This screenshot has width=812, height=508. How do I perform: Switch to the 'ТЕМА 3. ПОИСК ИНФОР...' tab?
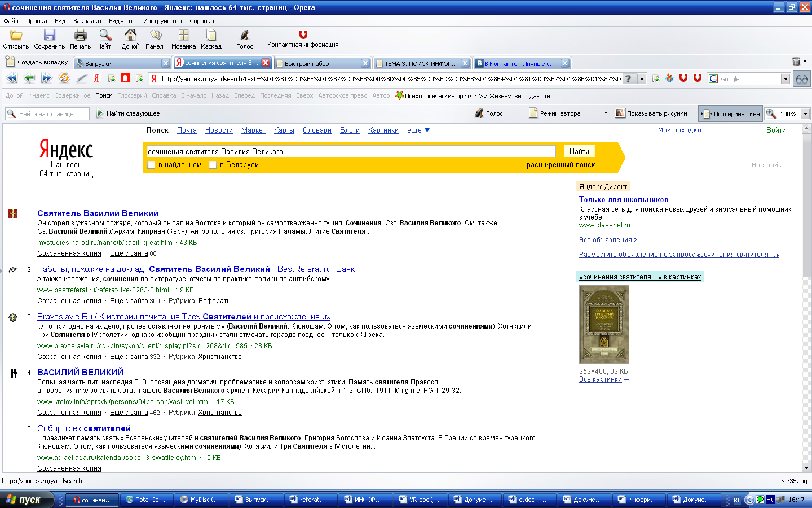[422, 63]
